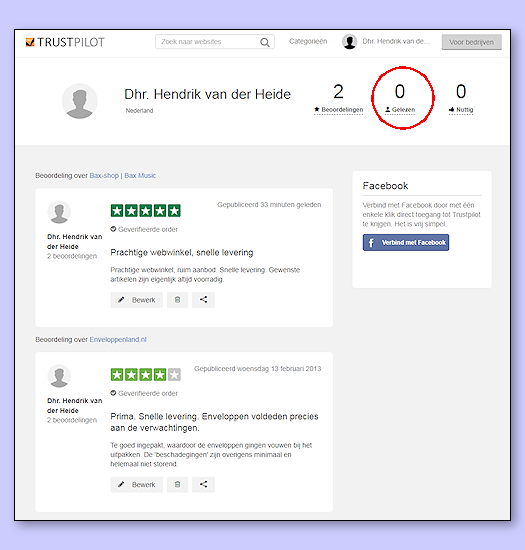
Task: Open the Bax-shop link
Action: (x=104, y=175)
